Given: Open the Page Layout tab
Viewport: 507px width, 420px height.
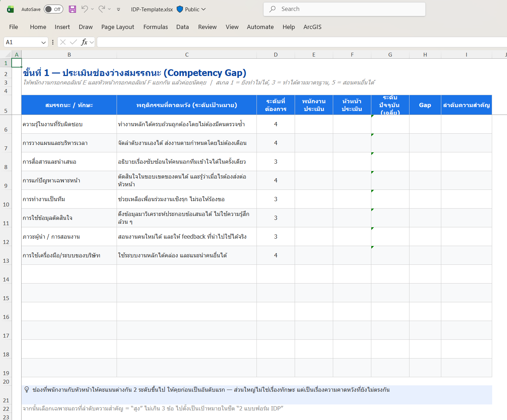Looking at the screenshot, I should (x=118, y=27).
